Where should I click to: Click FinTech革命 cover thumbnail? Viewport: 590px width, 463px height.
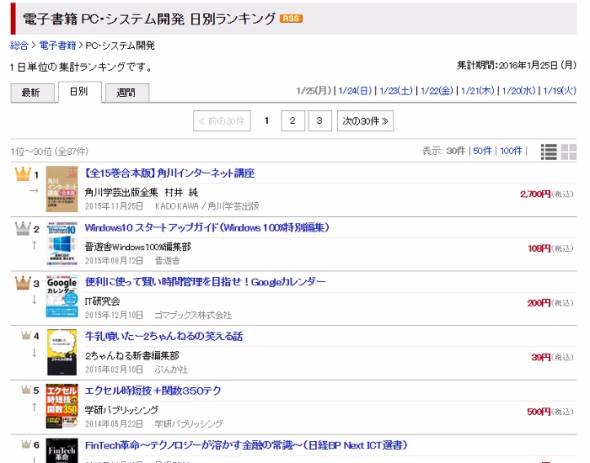click(62, 451)
